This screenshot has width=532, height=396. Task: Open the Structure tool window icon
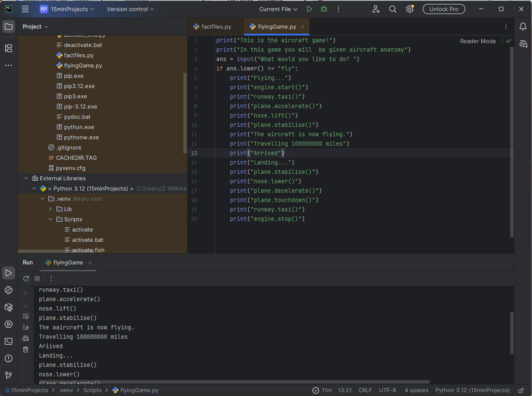(9, 48)
